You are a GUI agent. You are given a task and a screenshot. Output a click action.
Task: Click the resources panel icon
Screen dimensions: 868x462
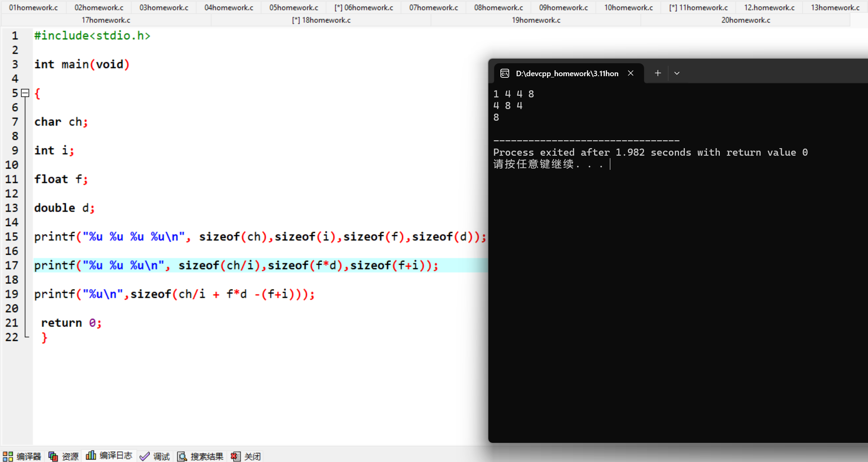click(53, 456)
